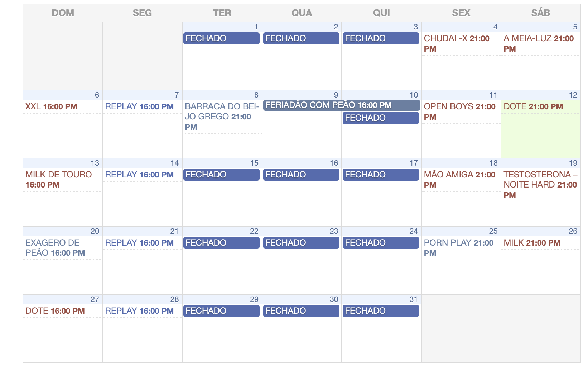Open the DOTE event on day 12
This screenshot has height=365, width=588.
point(533,107)
